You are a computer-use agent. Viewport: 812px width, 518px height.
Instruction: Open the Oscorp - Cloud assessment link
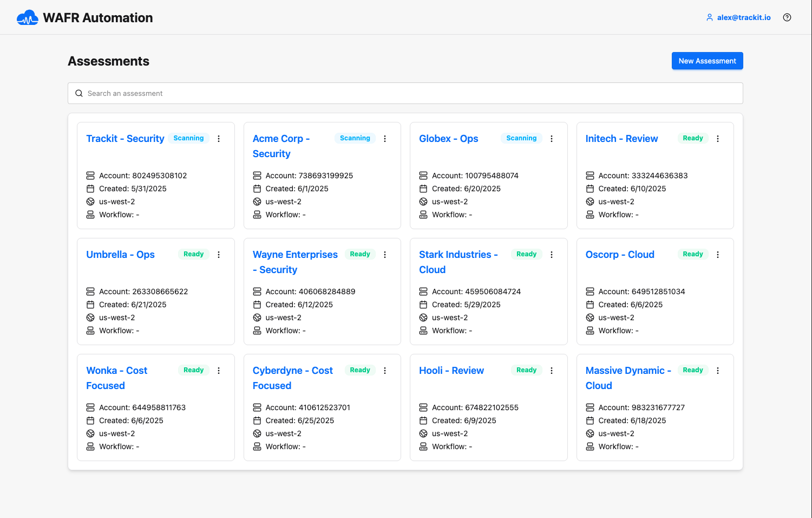click(620, 255)
